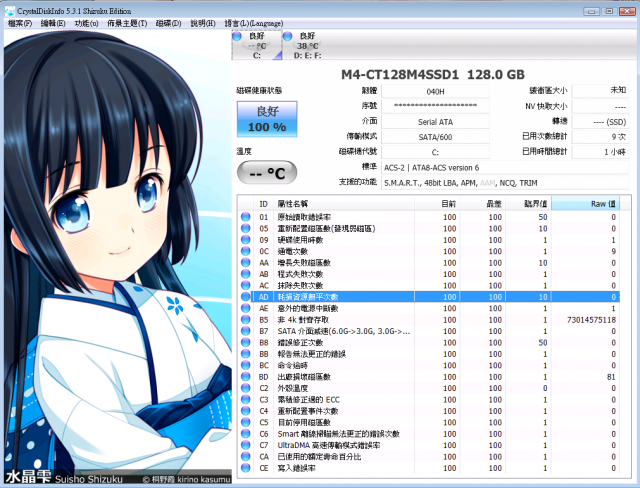Click the blue status orb for attribute B7
The height and width of the screenshot is (488, 640).
pyautogui.click(x=245, y=331)
